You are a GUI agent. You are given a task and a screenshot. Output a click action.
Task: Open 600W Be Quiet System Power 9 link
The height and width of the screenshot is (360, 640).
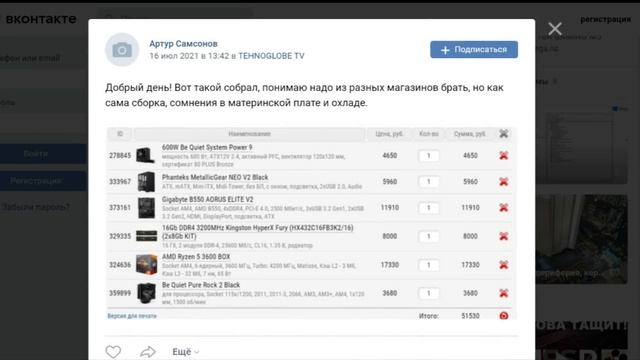[207, 147]
